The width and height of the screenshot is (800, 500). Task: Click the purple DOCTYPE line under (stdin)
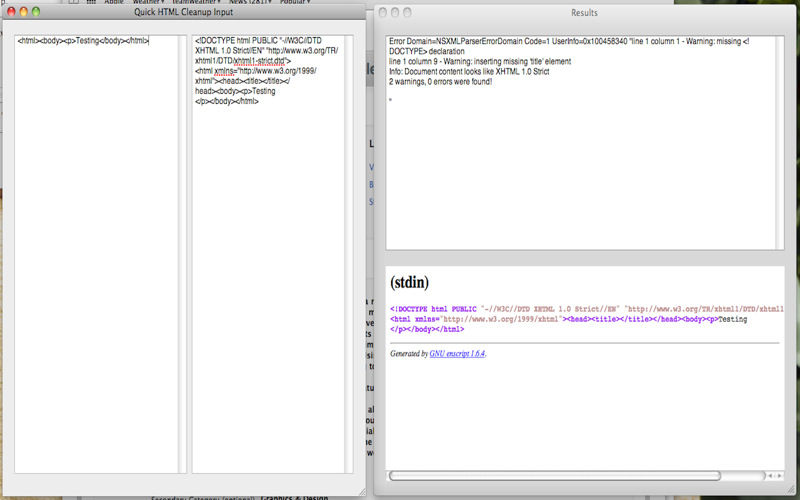pos(587,309)
